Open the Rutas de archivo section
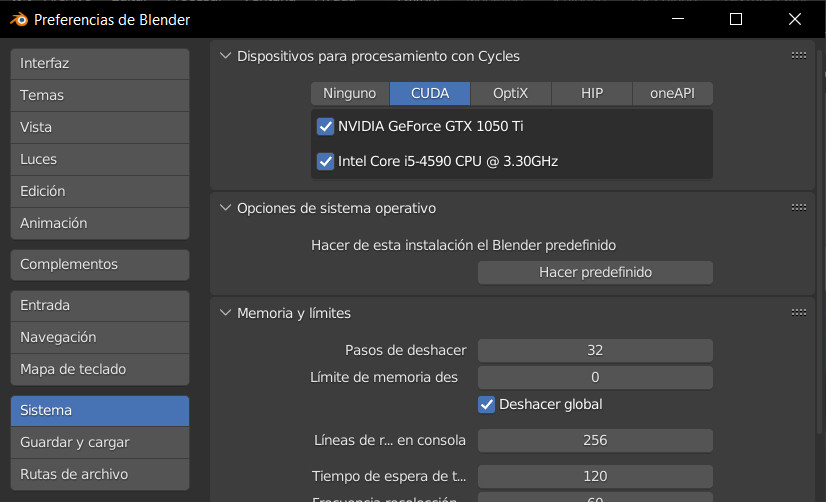The image size is (826, 502). click(100, 475)
